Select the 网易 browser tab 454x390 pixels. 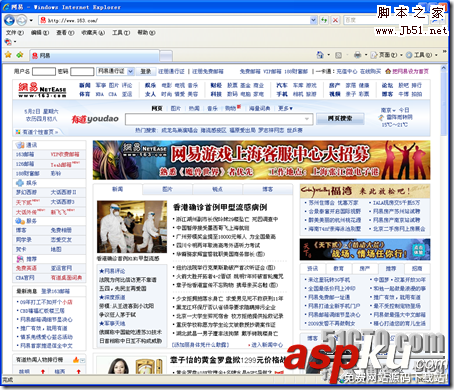pos(94,56)
